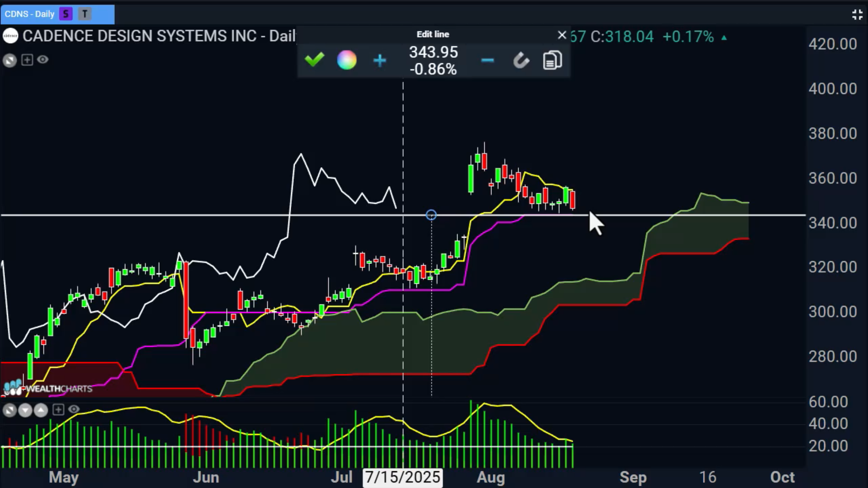The height and width of the screenshot is (488, 868).
Task: Add an indicator to main chart pane
Action: pyautogui.click(x=27, y=60)
